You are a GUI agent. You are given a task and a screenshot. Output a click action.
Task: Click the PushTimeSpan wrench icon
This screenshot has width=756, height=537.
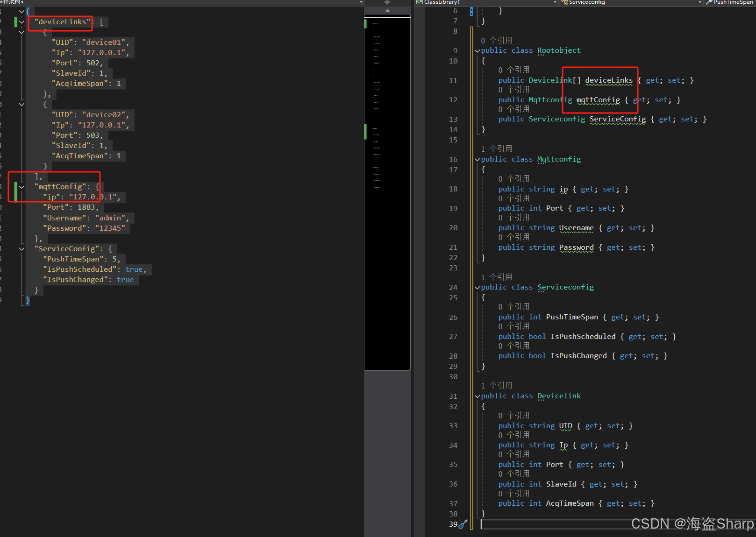pyautogui.click(x=709, y=2)
